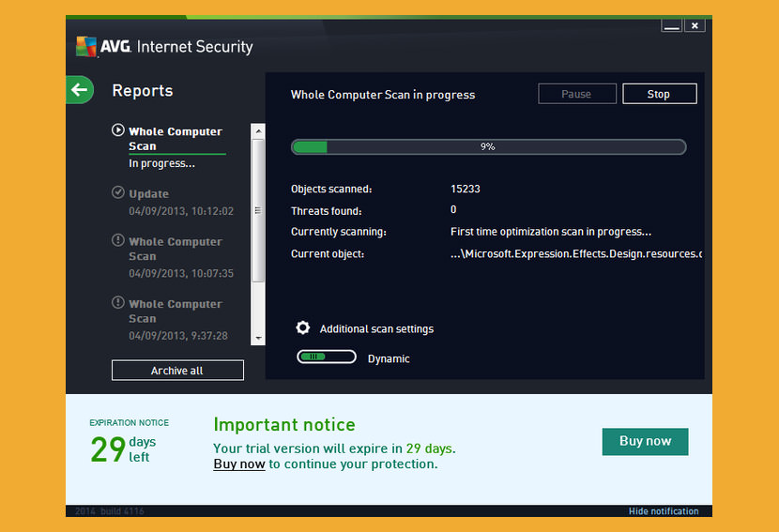Click the green Buy now button
This screenshot has height=532, width=779.
pos(645,441)
